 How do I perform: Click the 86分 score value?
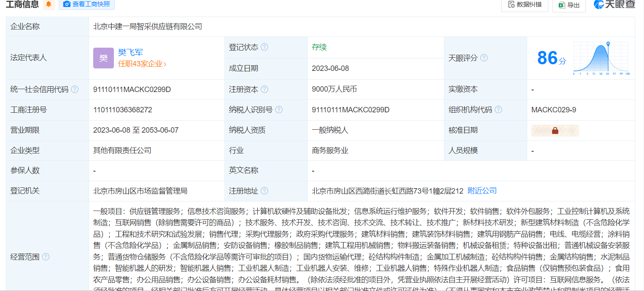551,58
